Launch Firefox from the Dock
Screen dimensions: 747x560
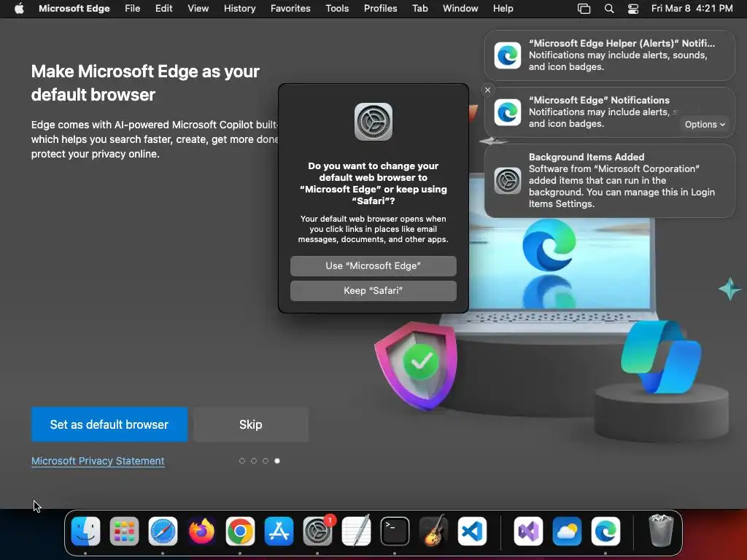[x=201, y=531]
